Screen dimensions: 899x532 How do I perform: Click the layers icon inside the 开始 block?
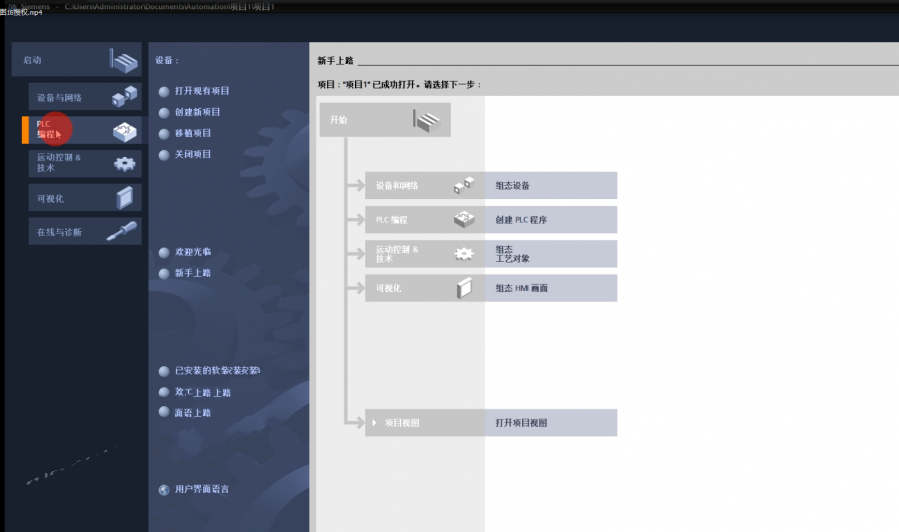(x=427, y=121)
